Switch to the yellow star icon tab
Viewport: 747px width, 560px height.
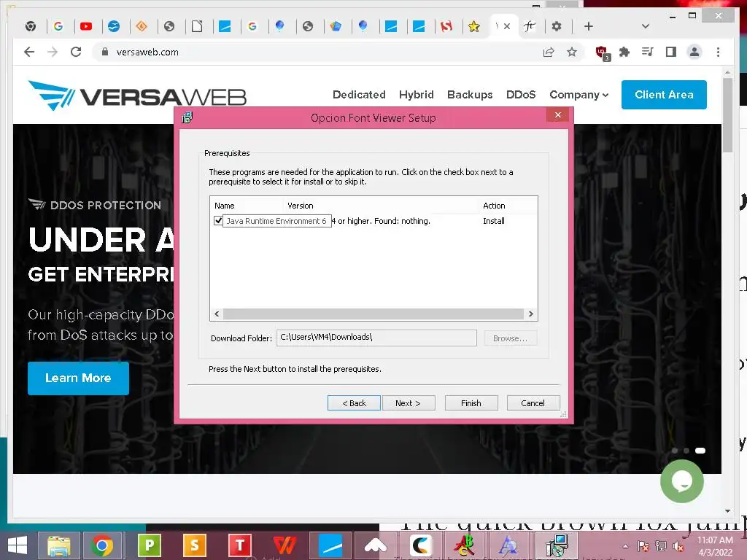(473, 26)
